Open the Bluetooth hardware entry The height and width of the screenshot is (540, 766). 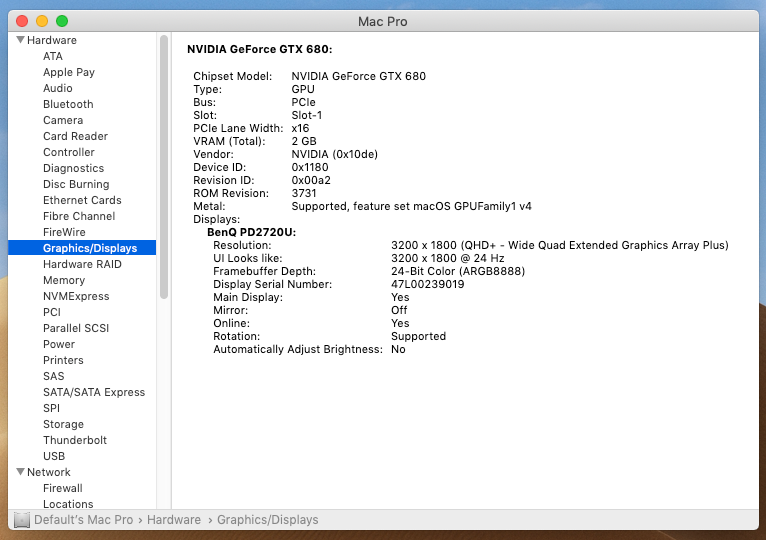coord(68,104)
